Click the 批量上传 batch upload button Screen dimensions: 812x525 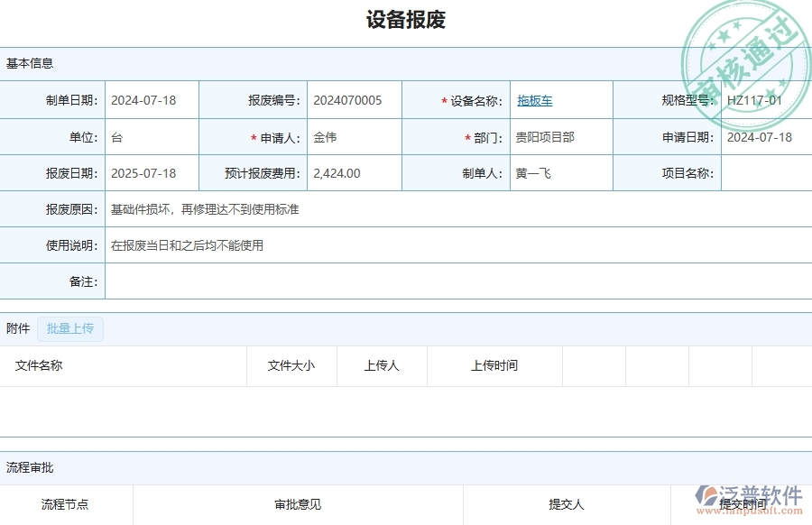point(70,328)
